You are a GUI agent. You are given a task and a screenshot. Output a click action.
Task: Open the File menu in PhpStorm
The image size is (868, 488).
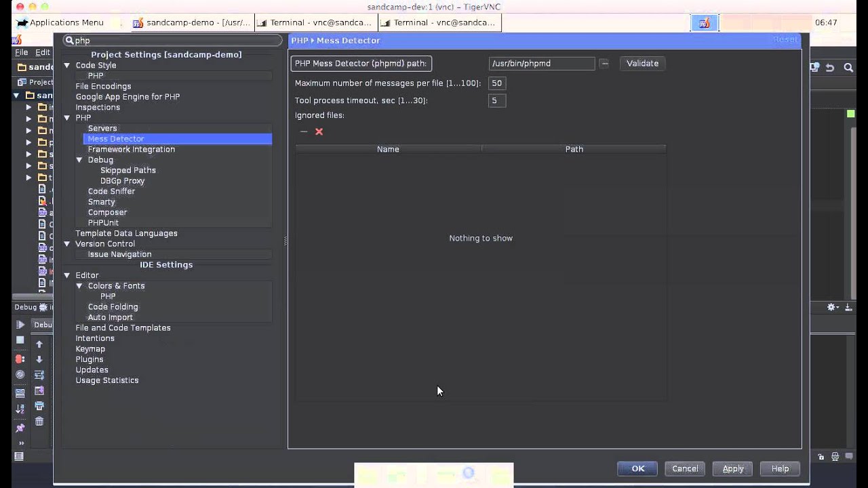coord(22,52)
